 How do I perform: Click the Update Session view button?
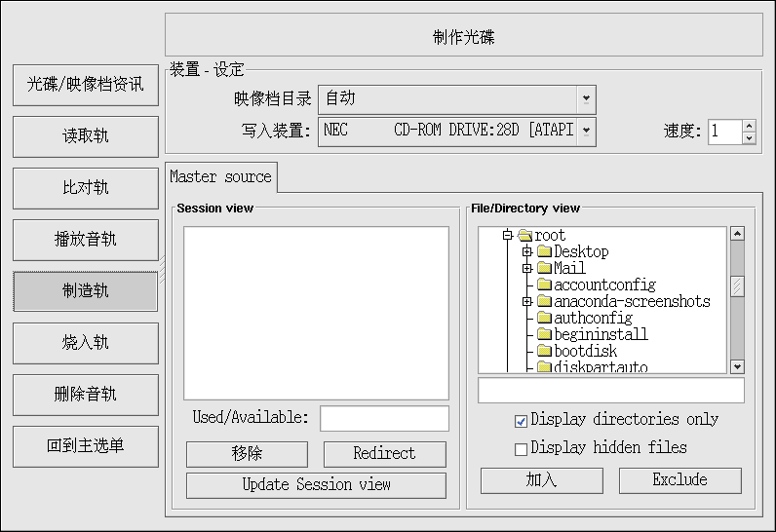[316, 484]
